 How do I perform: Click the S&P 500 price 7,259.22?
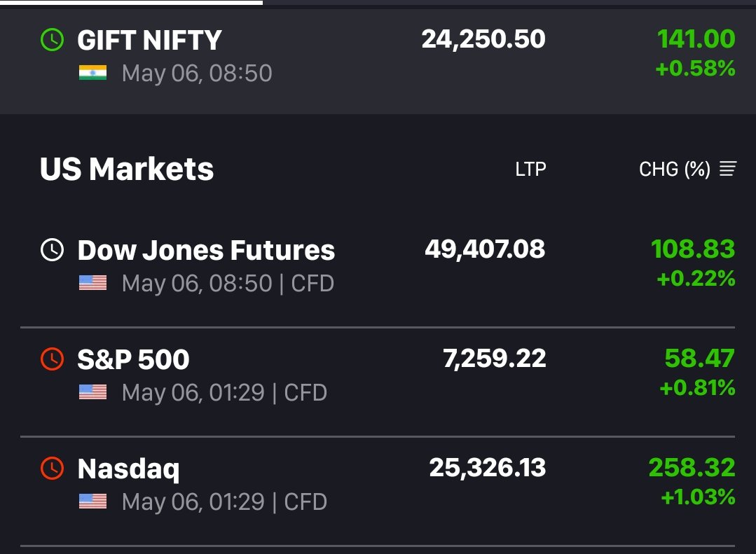coord(495,359)
